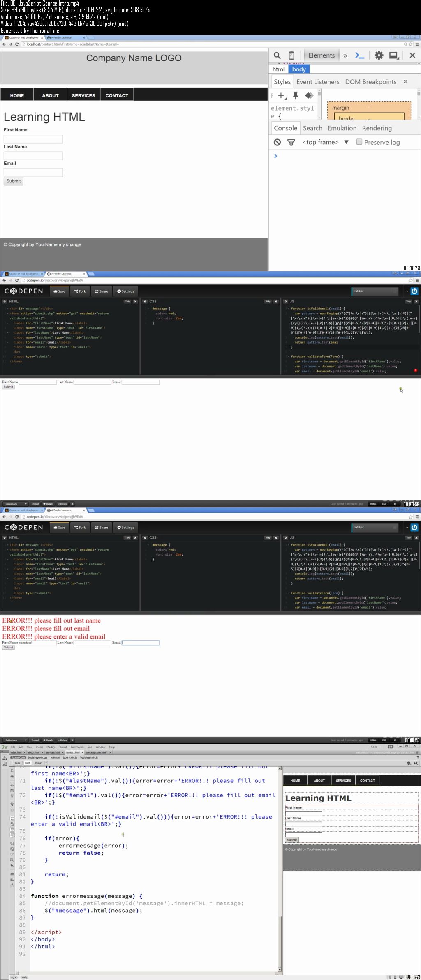Open the Emulation drawer tab
This screenshot has width=421, height=980.
tap(342, 128)
